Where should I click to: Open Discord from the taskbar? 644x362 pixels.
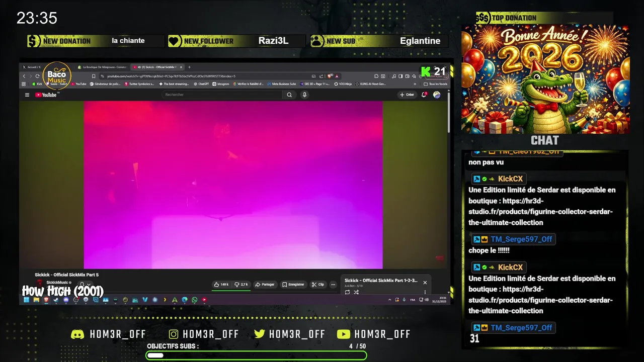[66, 300]
